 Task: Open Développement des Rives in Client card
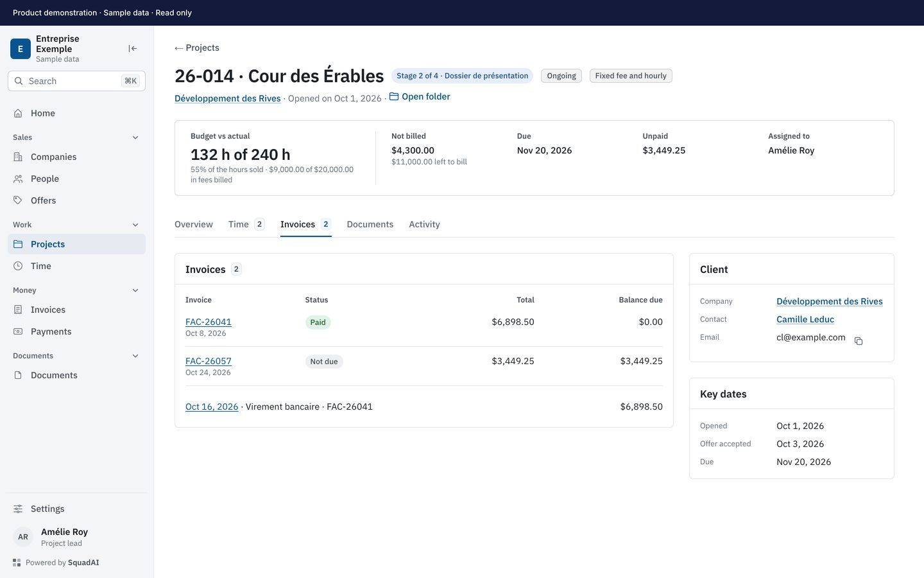[830, 301]
